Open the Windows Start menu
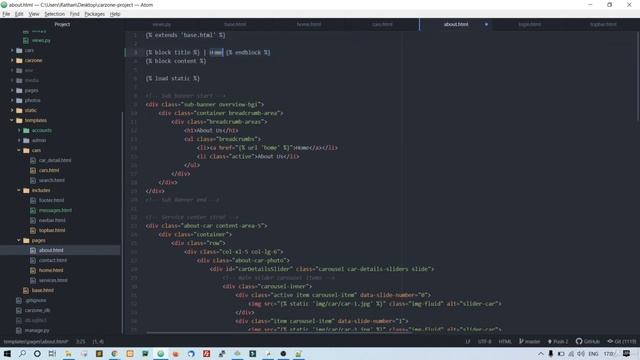This screenshot has height=360, width=640. [x=7, y=353]
